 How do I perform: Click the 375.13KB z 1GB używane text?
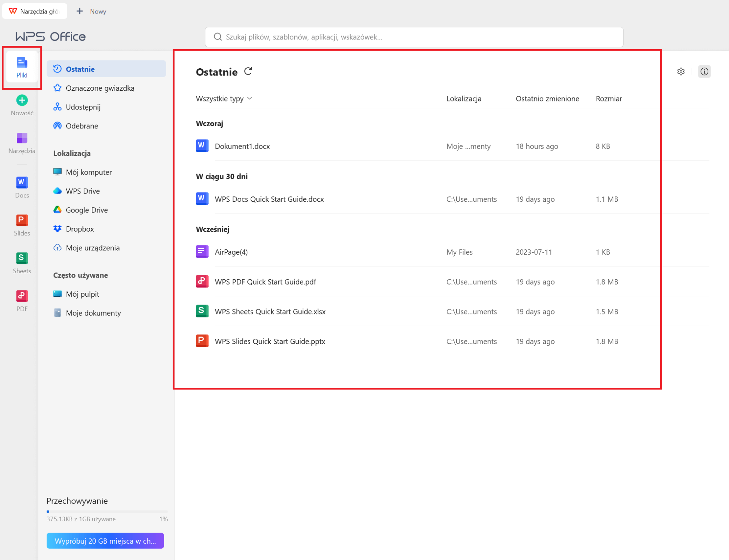(81, 519)
